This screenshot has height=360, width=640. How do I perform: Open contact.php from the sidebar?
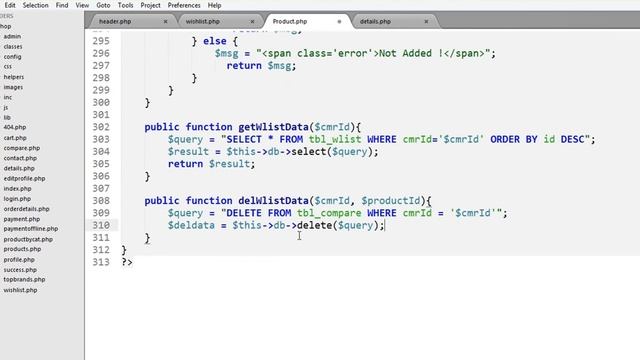pyautogui.click(x=20, y=158)
